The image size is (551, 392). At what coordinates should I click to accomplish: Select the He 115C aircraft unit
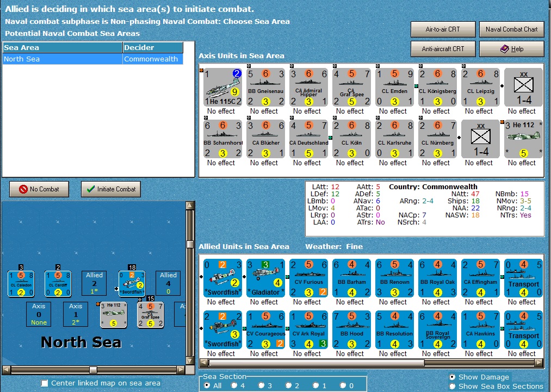coord(223,87)
